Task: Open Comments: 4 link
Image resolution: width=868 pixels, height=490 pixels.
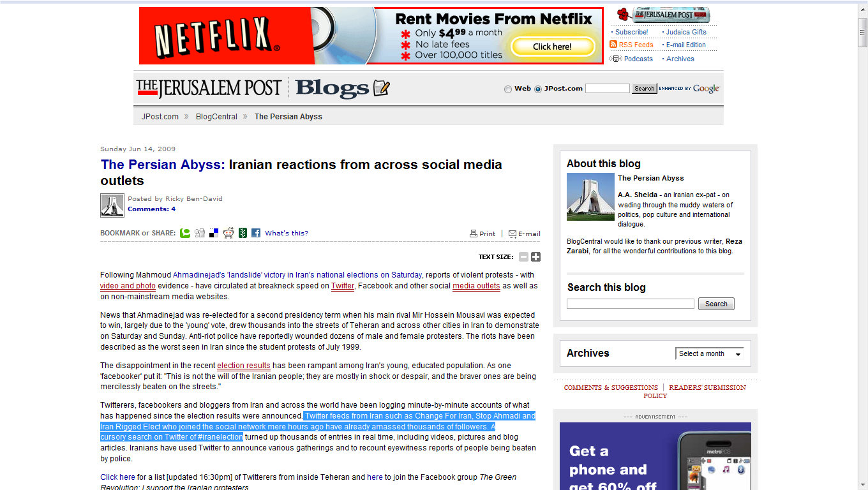Action: pos(151,209)
